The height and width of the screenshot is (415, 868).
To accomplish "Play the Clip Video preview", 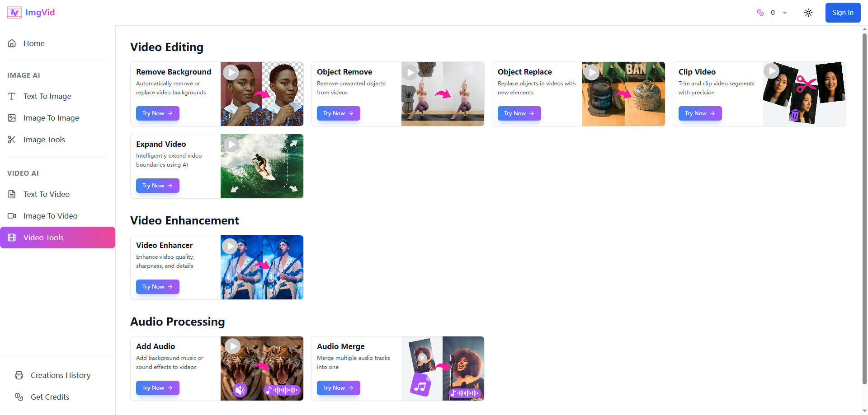I will click(x=771, y=71).
